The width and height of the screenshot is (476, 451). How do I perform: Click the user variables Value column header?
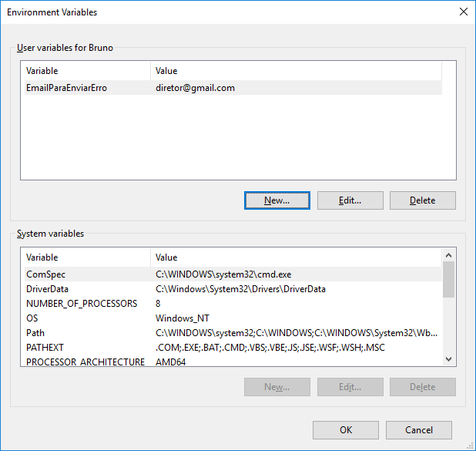tap(296, 71)
